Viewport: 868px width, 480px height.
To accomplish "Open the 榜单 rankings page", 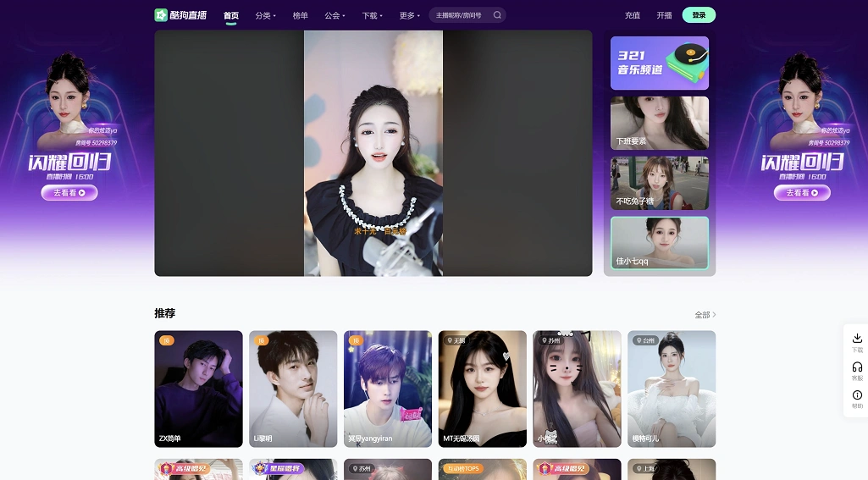I will (x=301, y=15).
